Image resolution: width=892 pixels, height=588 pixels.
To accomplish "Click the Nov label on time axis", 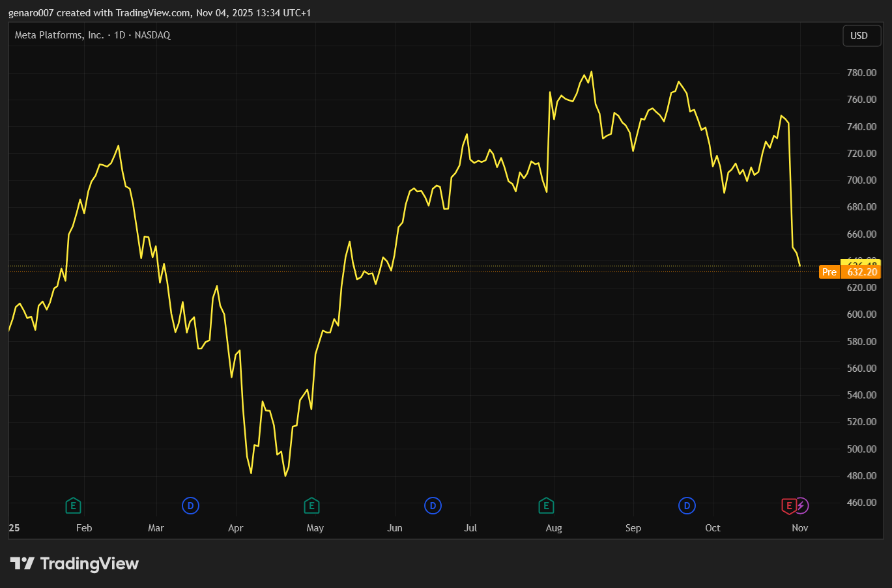I will pyautogui.click(x=800, y=528).
